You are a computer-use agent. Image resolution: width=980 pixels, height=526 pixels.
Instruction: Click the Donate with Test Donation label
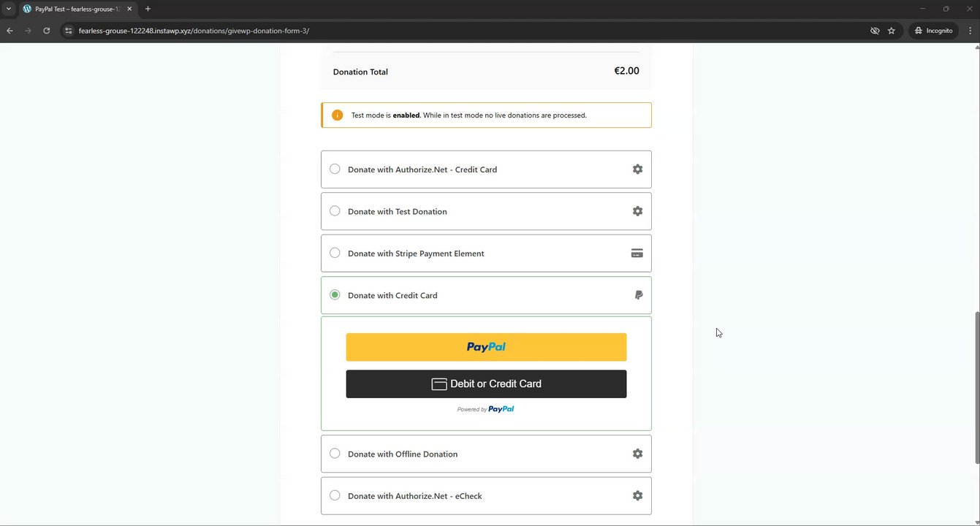pyautogui.click(x=398, y=211)
